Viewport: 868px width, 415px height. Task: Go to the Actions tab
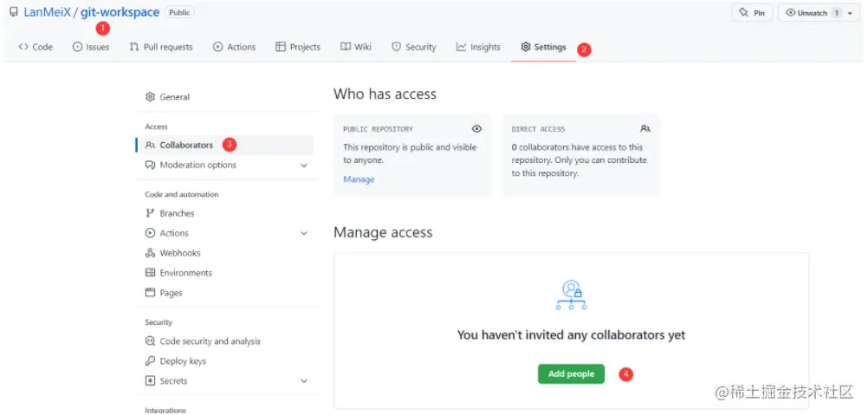(234, 47)
